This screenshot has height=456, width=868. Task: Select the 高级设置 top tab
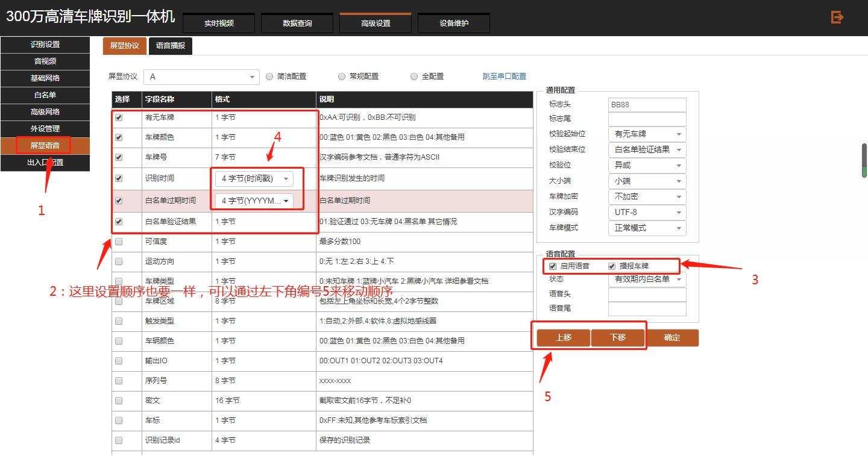click(376, 23)
